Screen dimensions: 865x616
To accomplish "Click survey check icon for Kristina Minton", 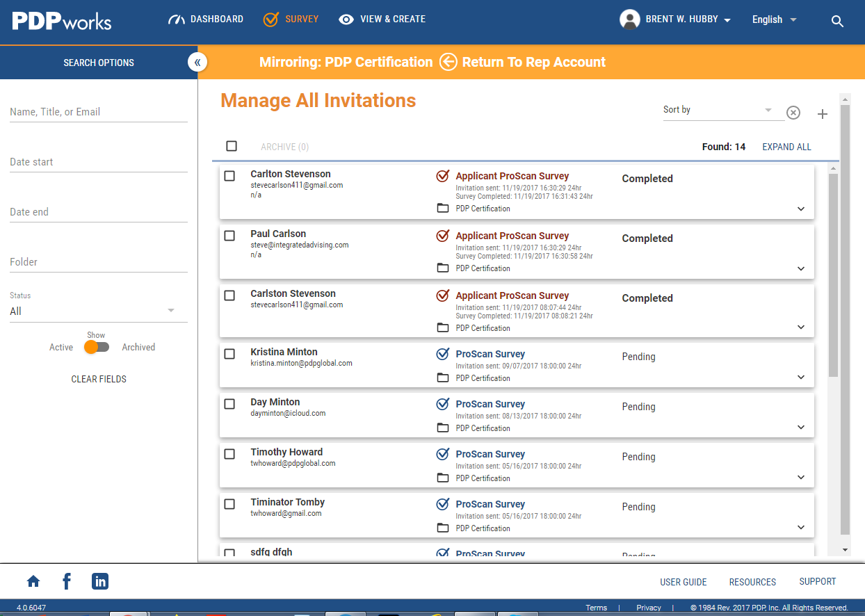I will 443,354.
